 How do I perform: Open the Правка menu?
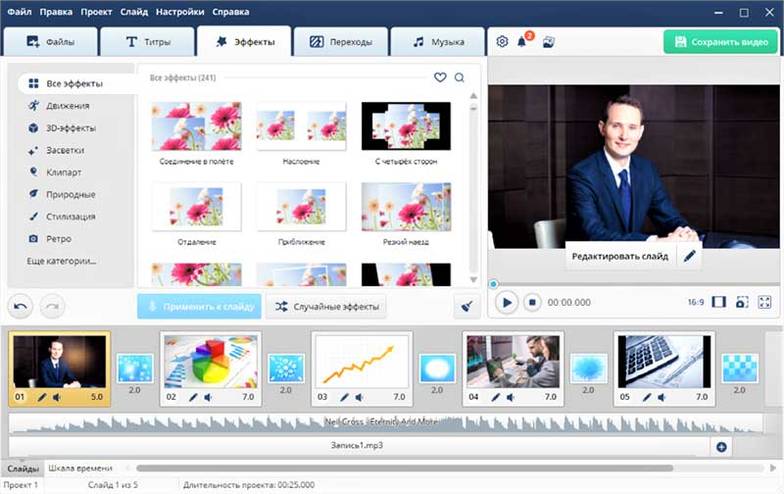pyautogui.click(x=56, y=12)
